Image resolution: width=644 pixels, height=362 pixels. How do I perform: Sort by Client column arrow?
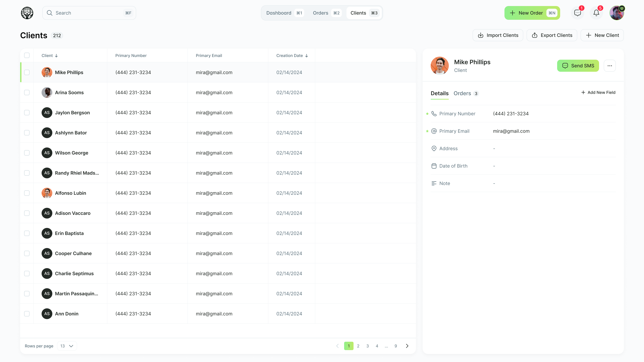tap(56, 56)
